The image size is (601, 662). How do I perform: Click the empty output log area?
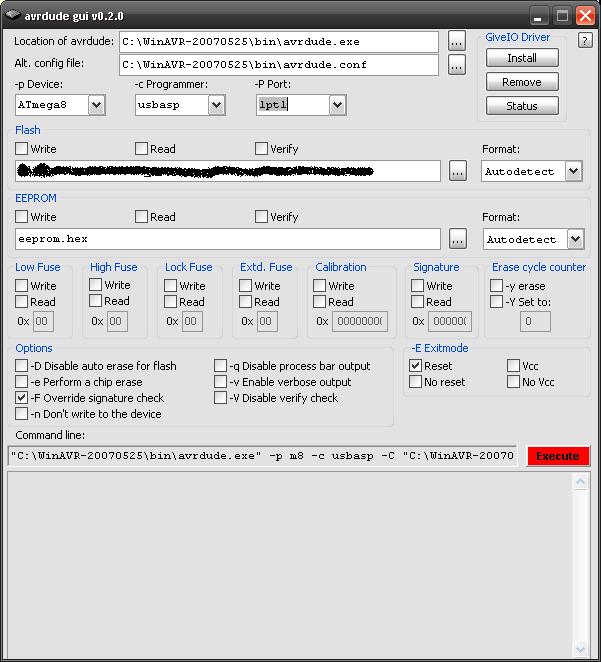(290, 564)
